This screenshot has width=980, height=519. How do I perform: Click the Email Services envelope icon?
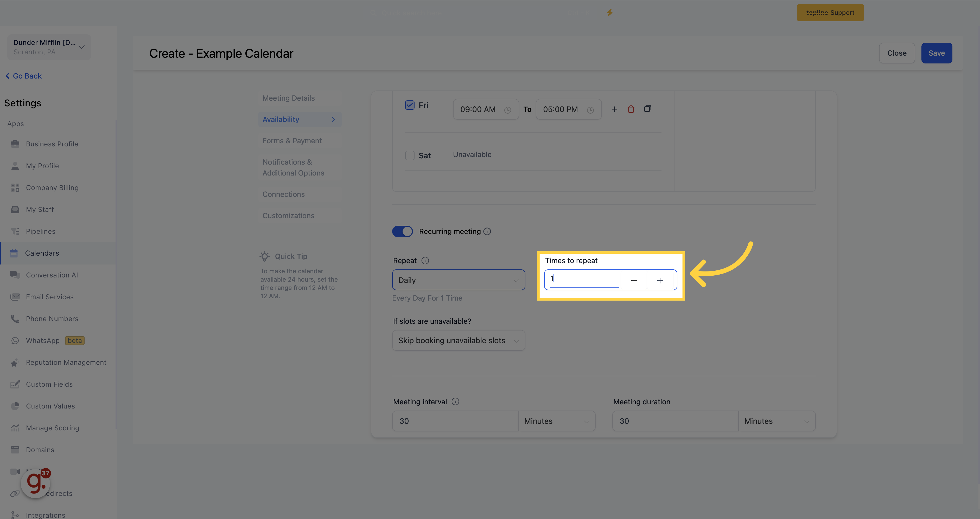15,297
